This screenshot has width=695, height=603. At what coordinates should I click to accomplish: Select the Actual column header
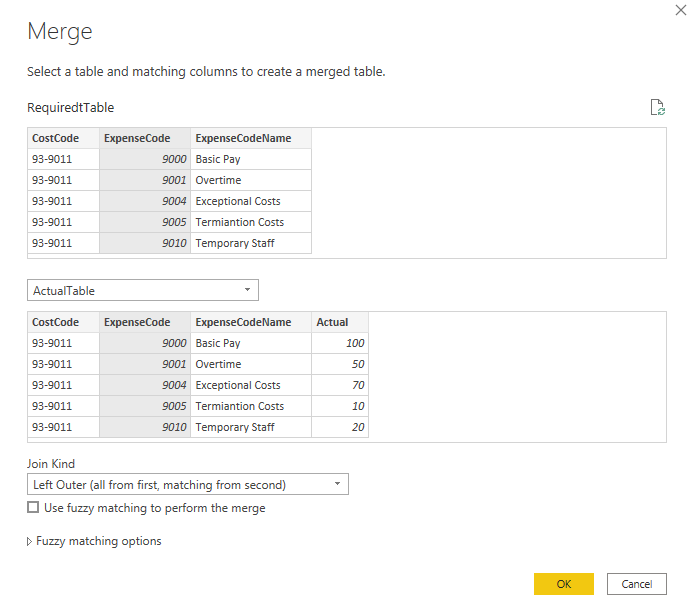click(x=340, y=322)
